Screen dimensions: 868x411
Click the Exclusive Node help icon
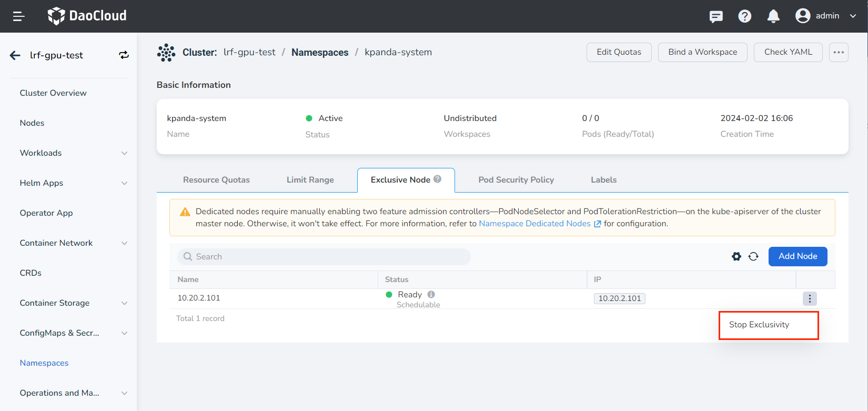(437, 179)
